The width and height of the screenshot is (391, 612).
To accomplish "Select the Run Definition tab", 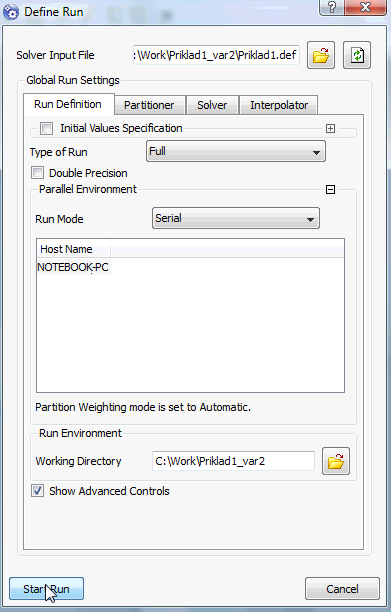I will (x=68, y=104).
